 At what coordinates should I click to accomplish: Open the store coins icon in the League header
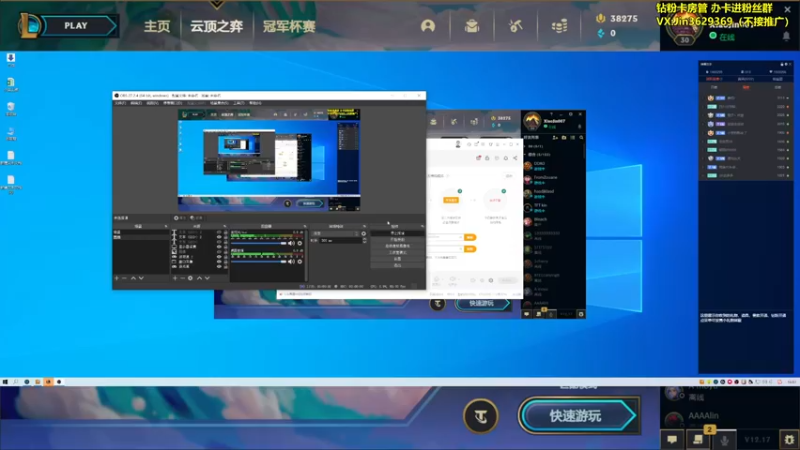pos(559,26)
